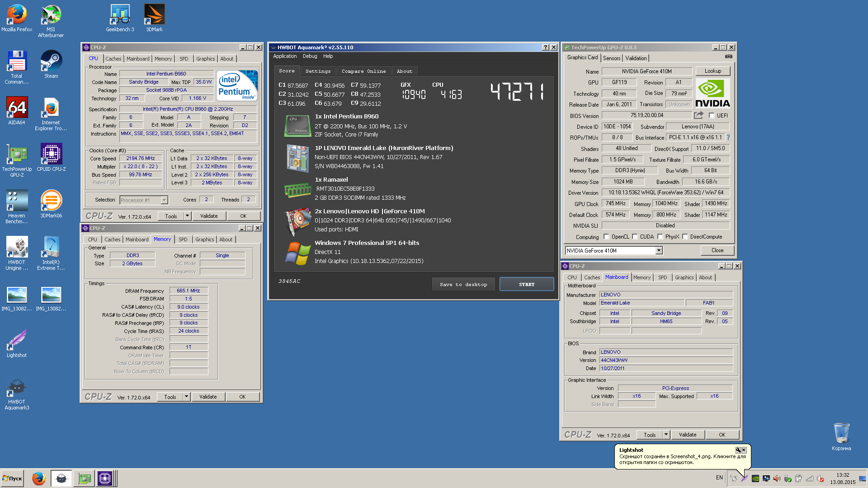The image size is (868, 488).
Task: Click EN language indicator in taskbar
Action: [719, 478]
